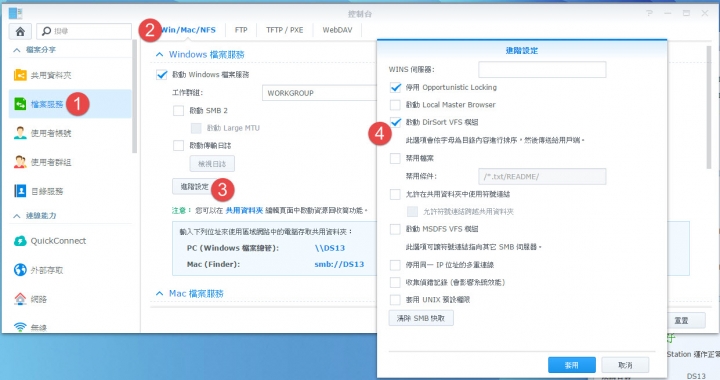Switch to the FTP tab

241,30
